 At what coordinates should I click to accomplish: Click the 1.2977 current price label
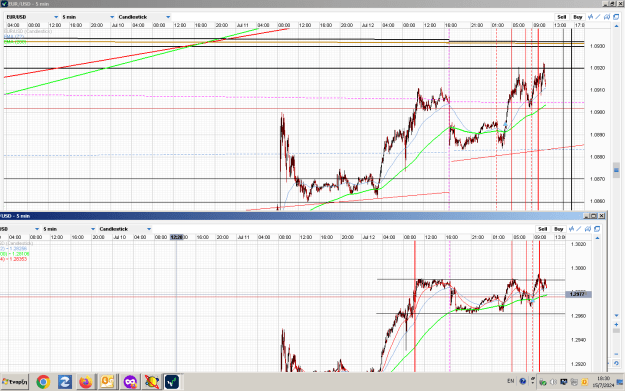(578, 294)
